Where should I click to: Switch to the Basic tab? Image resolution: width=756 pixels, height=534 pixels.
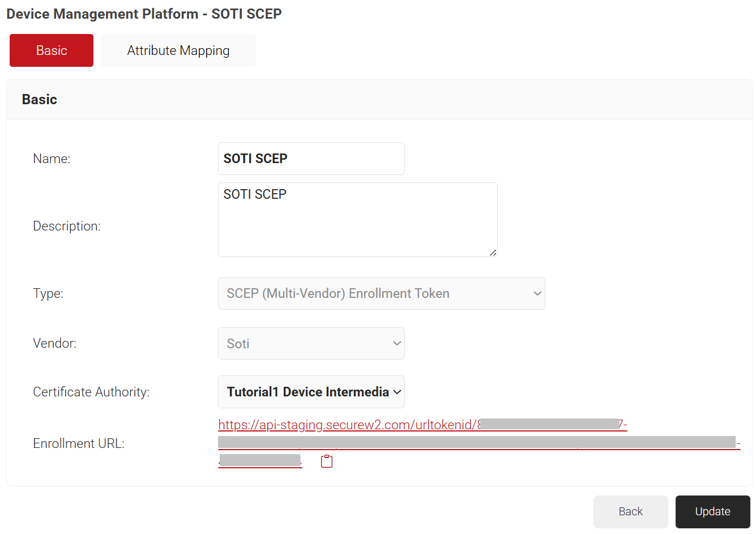52,50
